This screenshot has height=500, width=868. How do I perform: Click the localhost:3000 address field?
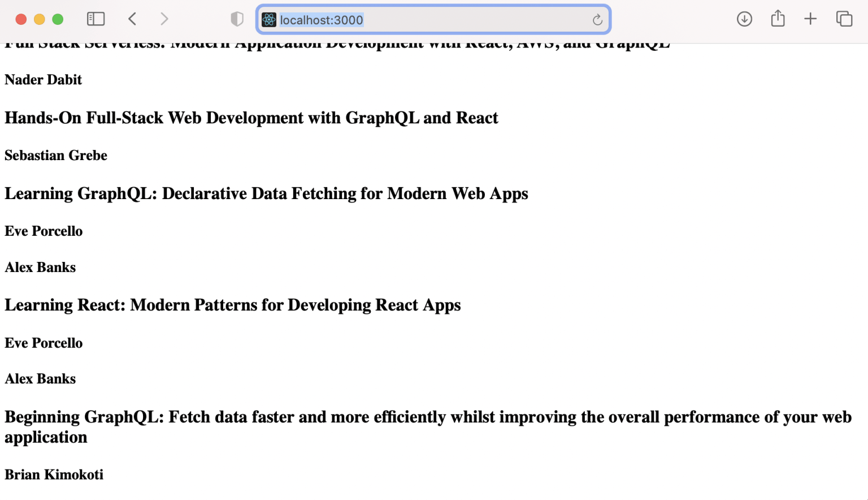click(x=433, y=20)
